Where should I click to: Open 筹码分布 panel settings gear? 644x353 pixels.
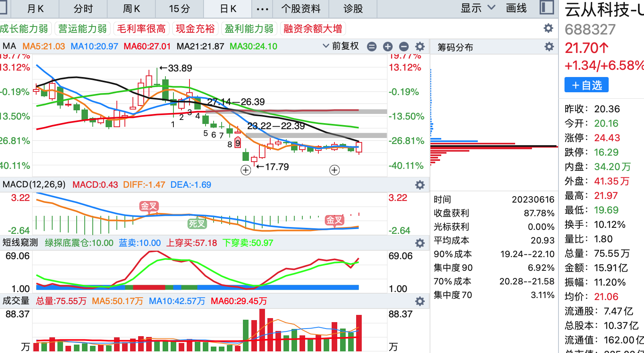(549, 47)
